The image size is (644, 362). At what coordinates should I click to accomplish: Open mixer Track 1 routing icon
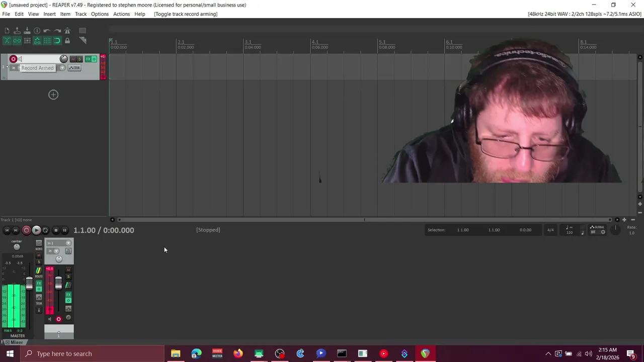click(x=68, y=285)
